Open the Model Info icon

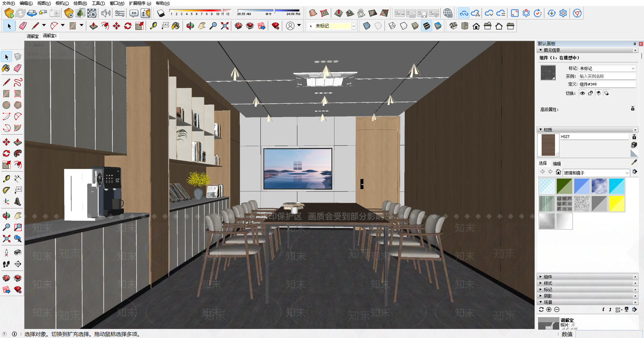click(x=145, y=13)
